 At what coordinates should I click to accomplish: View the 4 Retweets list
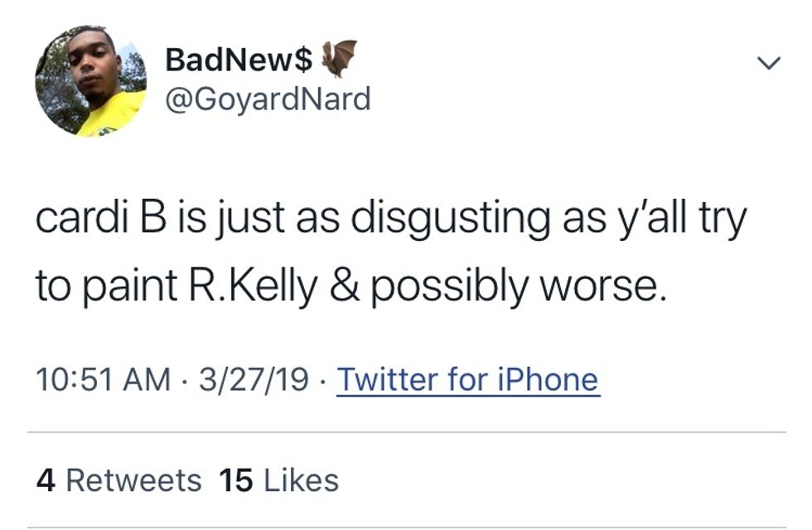click(118, 480)
